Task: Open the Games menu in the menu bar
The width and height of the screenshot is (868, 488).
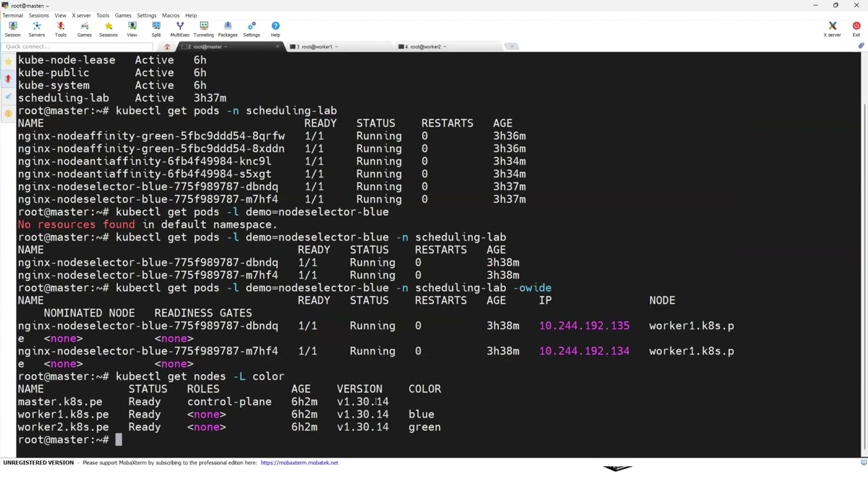Action: (123, 15)
